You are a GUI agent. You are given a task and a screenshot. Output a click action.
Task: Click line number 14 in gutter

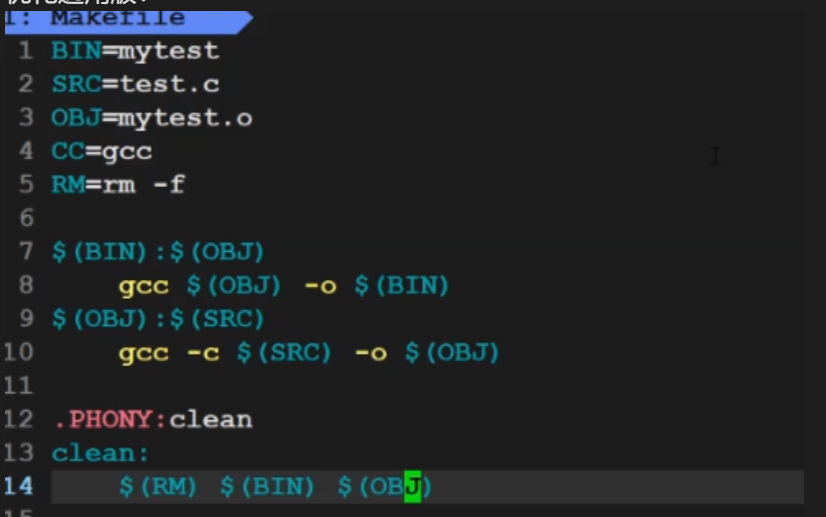coord(19,487)
